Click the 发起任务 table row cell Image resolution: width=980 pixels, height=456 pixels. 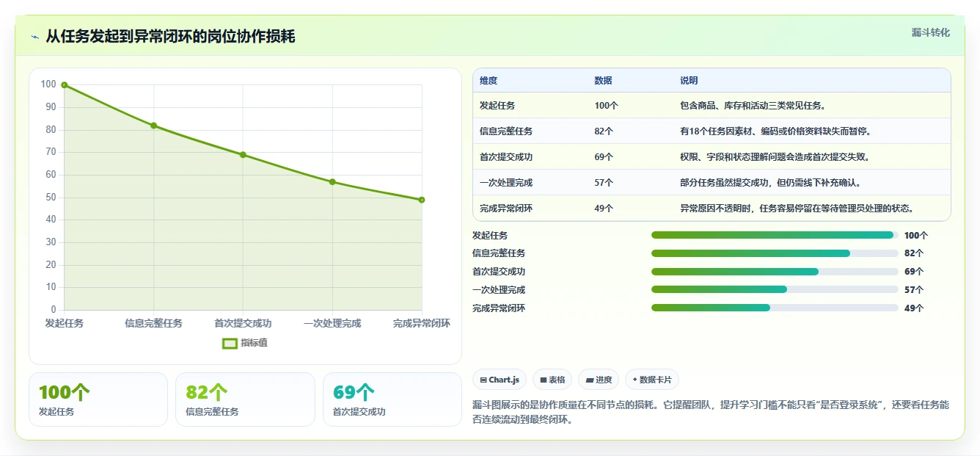click(x=497, y=106)
